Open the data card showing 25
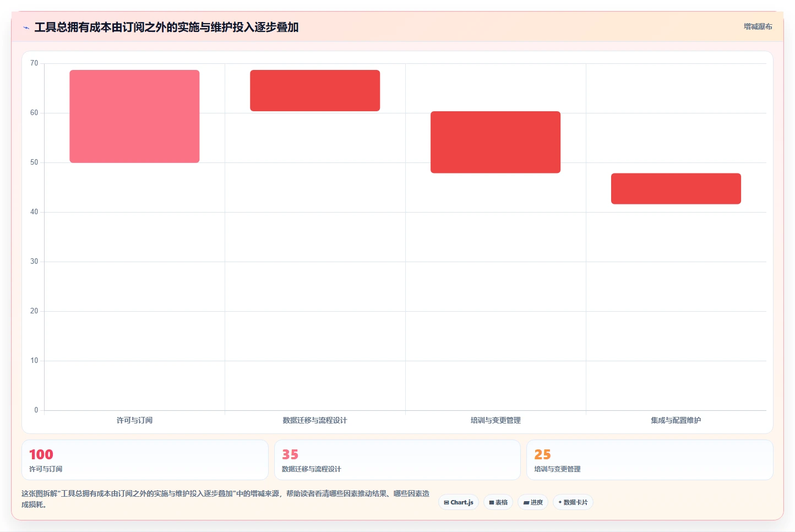Screen dimensions: 795x532 650,460
